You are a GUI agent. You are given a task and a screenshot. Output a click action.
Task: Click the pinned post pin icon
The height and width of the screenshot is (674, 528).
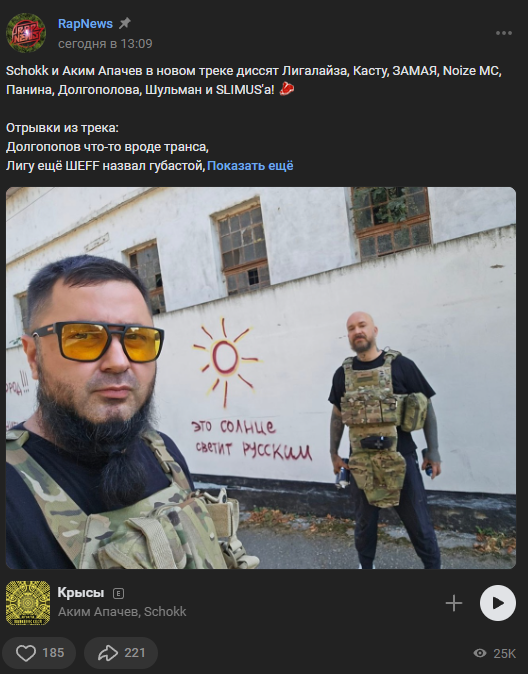coord(125,23)
